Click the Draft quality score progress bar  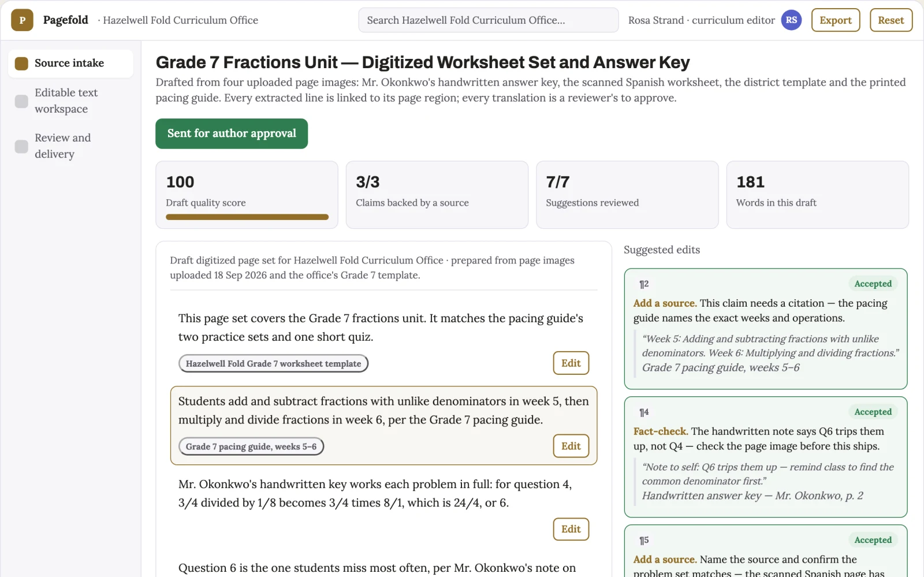(x=247, y=217)
